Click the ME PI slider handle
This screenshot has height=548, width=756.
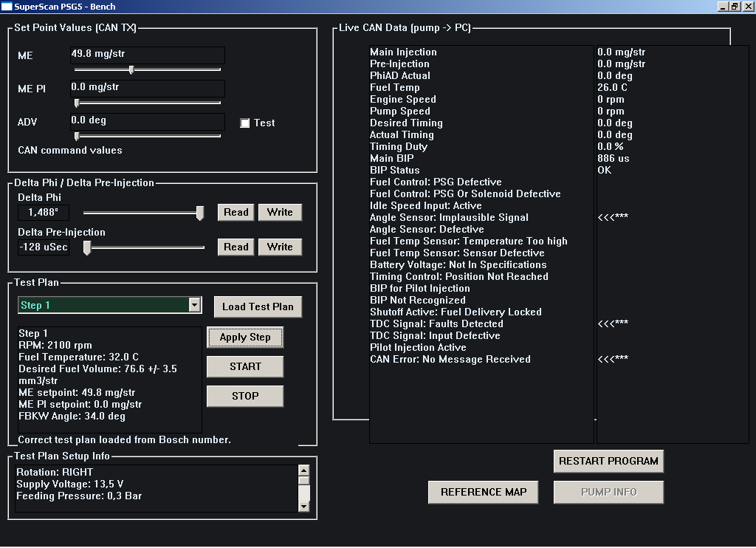(x=77, y=103)
